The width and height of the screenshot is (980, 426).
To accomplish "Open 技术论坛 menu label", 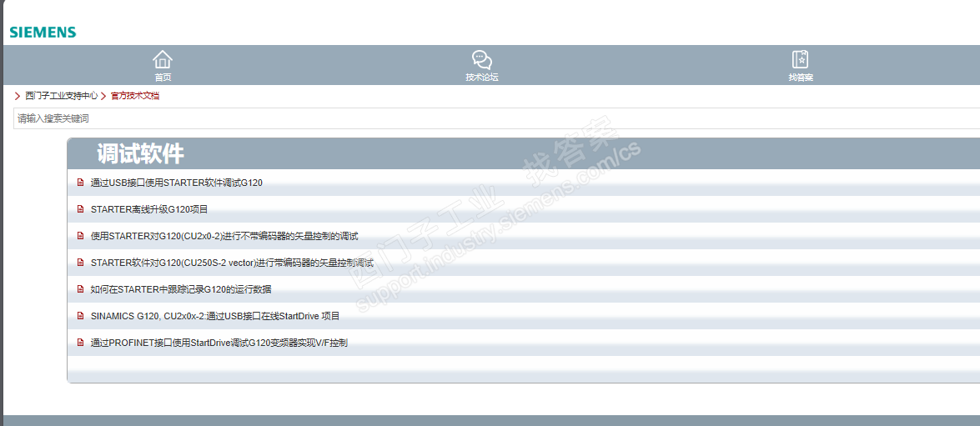I will (482, 78).
